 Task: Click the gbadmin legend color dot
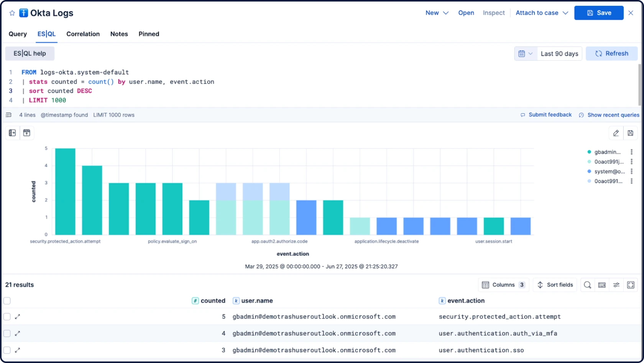[x=589, y=152]
